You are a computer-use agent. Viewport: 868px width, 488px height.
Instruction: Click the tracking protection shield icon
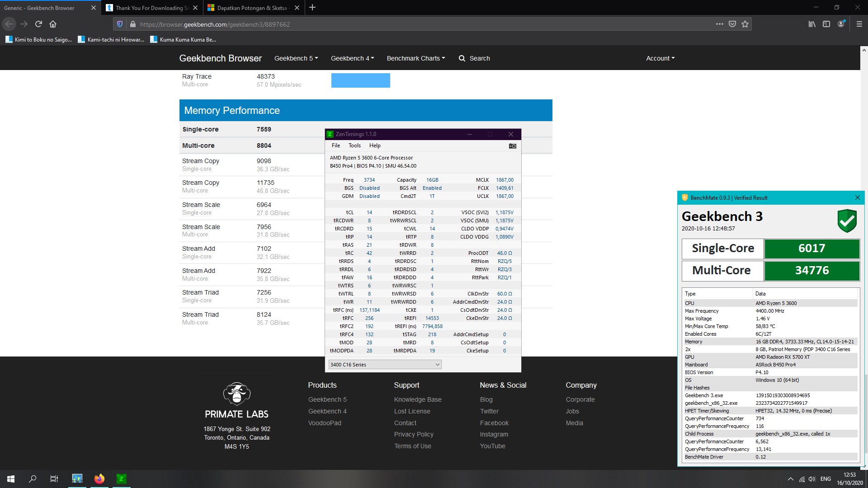coord(120,24)
